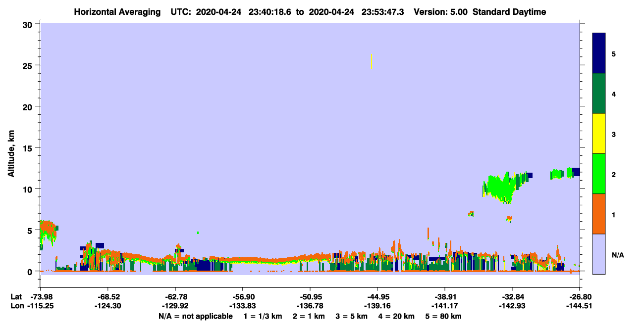Screen dimensions: 644x330
Task: Click longitude label -133.83
Action: [x=243, y=306]
